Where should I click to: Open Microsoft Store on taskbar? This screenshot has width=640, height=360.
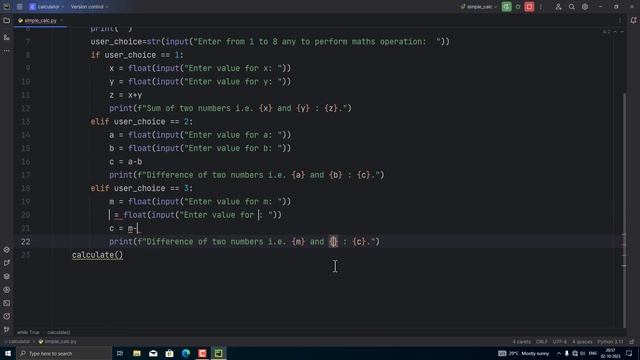(x=169, y=353)
